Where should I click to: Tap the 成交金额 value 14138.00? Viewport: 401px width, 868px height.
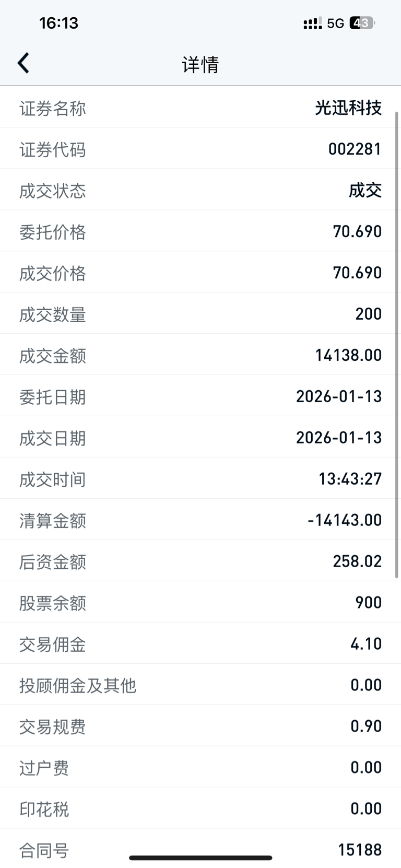tap(348, 355)
